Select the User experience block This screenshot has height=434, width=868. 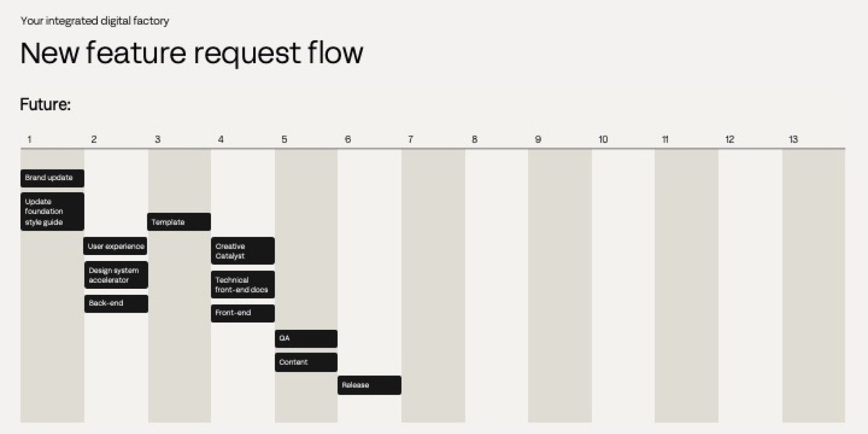click(x=115, y=246)
